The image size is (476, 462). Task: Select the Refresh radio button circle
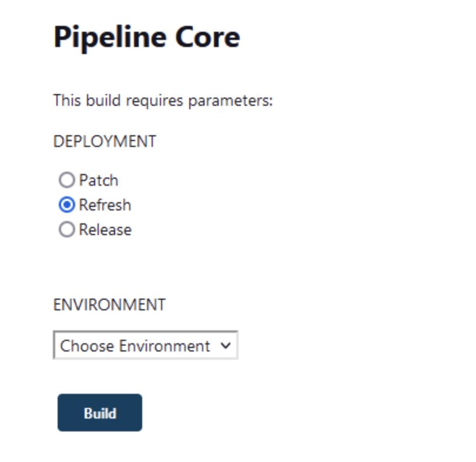[67, 205]
